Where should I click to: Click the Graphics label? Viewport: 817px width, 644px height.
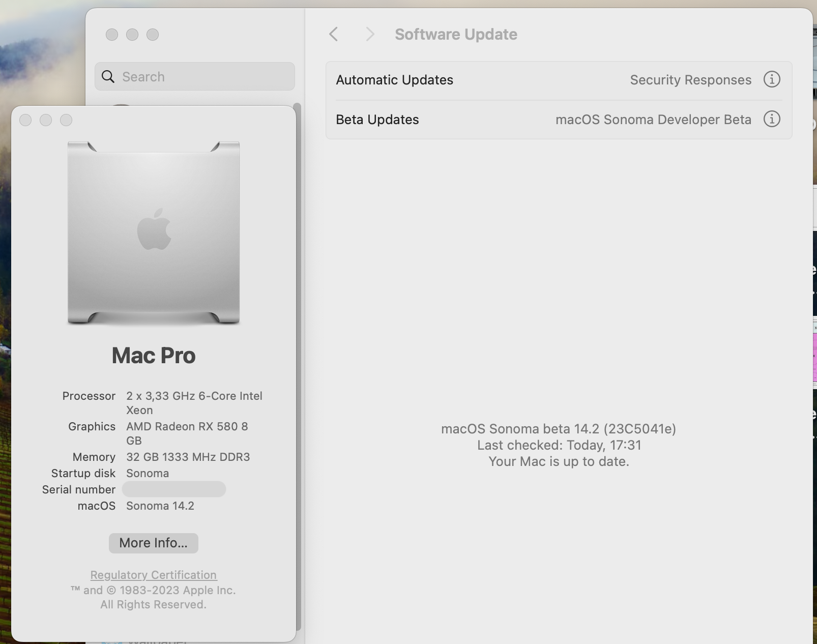(x=92, y=426)
